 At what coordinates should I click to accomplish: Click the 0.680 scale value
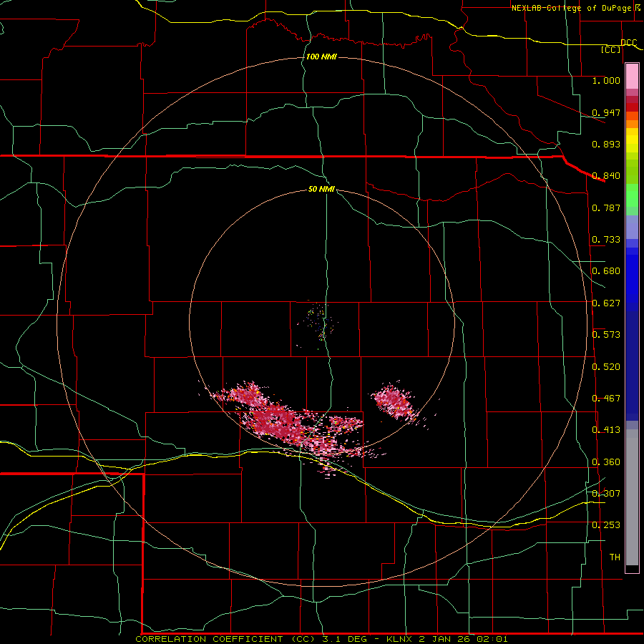point(606,271)
